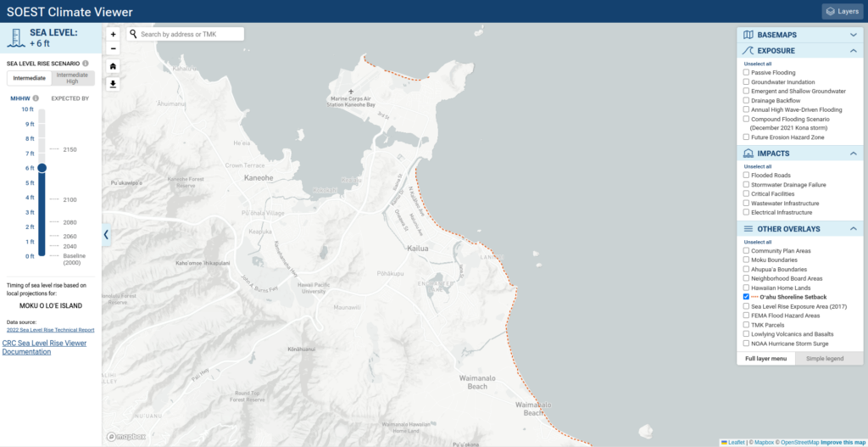Collapse the left sidebar arrow
This screenshot has height=447, width=868.
[x=106, y=235]
